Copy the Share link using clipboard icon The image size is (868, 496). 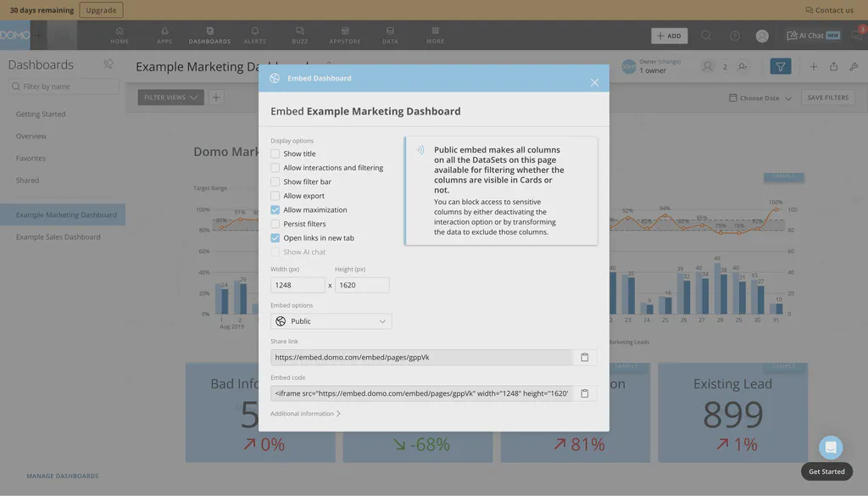click(x=583, y=357)
